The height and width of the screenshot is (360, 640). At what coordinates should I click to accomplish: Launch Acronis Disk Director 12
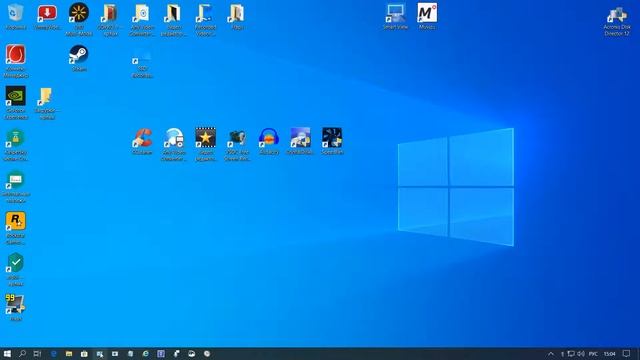click(x=617, y=16)
